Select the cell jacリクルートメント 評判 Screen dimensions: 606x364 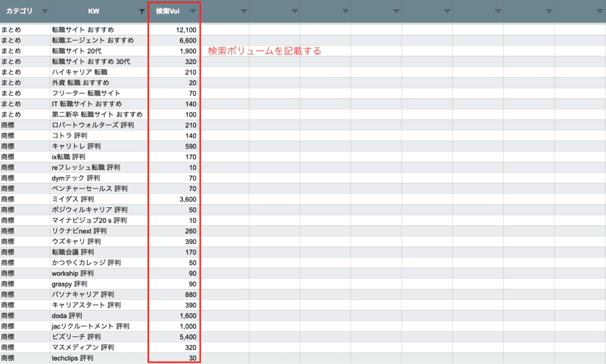point(99,326)
